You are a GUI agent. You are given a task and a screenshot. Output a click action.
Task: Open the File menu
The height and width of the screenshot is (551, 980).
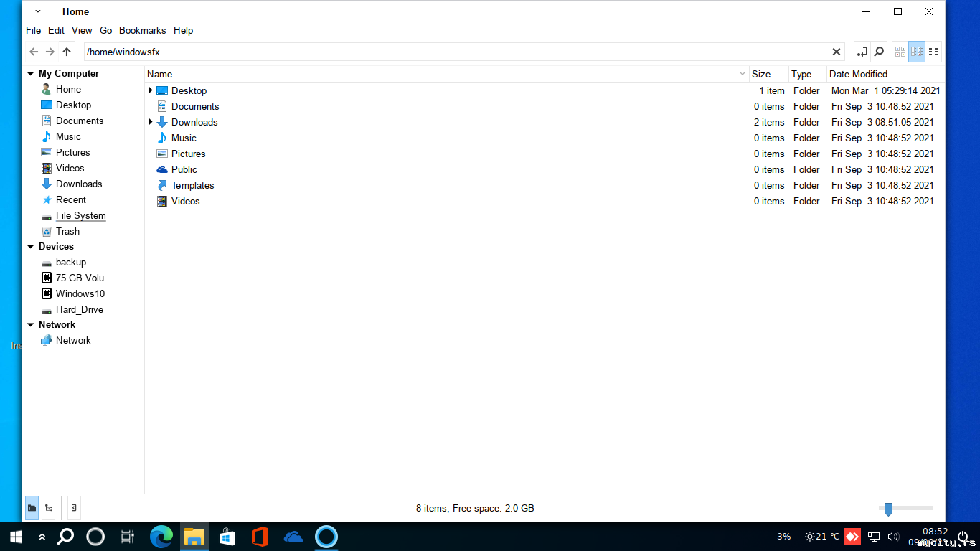click(33, 30)
